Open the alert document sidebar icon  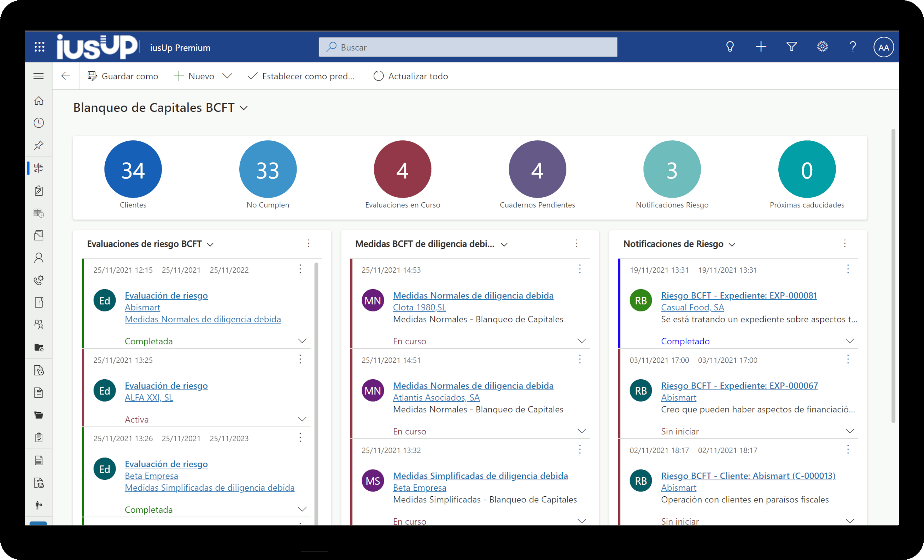(39, 302)
